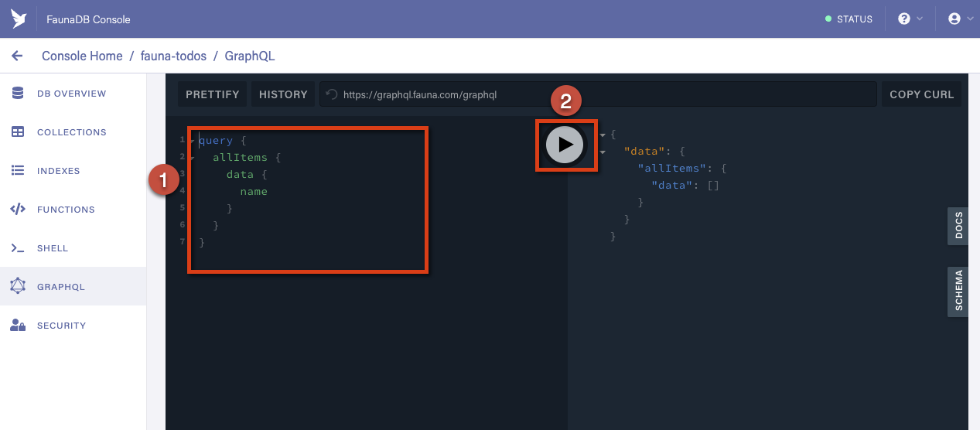
Task: Open COLLECTIONS in sidebar
Action: pos(73,132)
